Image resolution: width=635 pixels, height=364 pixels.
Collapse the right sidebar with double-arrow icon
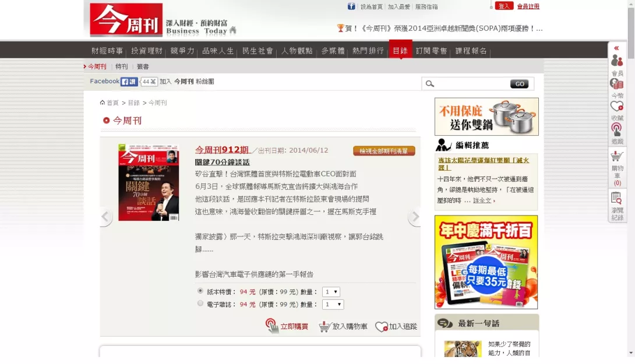tap(616, 48)
